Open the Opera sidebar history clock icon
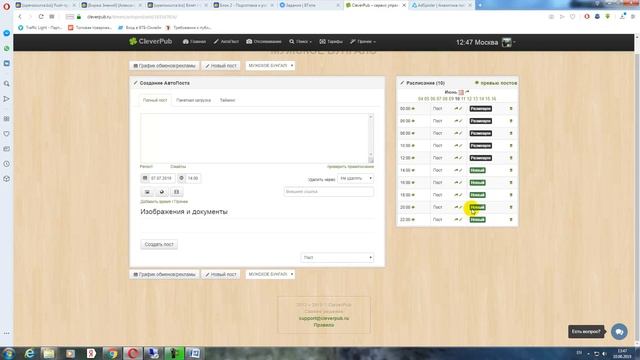 coord(7,164)
